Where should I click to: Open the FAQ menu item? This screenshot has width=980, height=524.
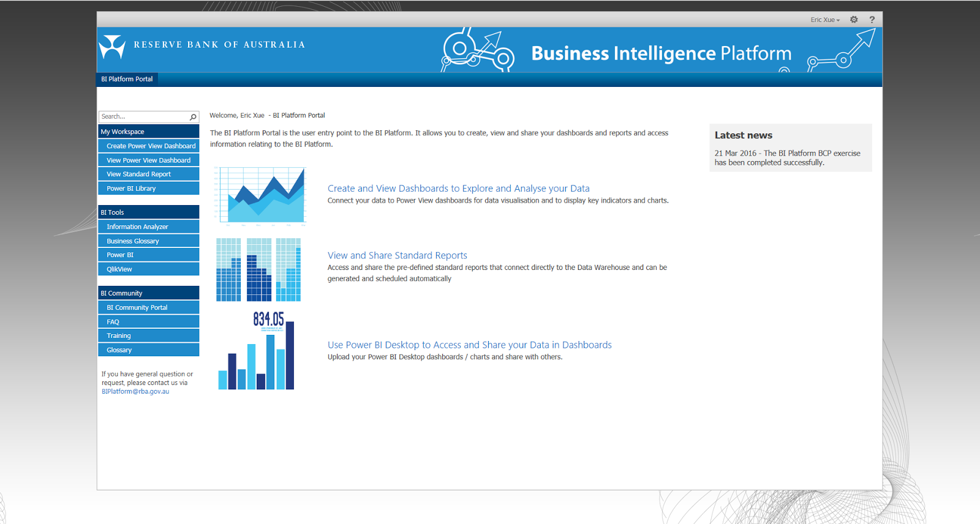[x=148, y=322]
